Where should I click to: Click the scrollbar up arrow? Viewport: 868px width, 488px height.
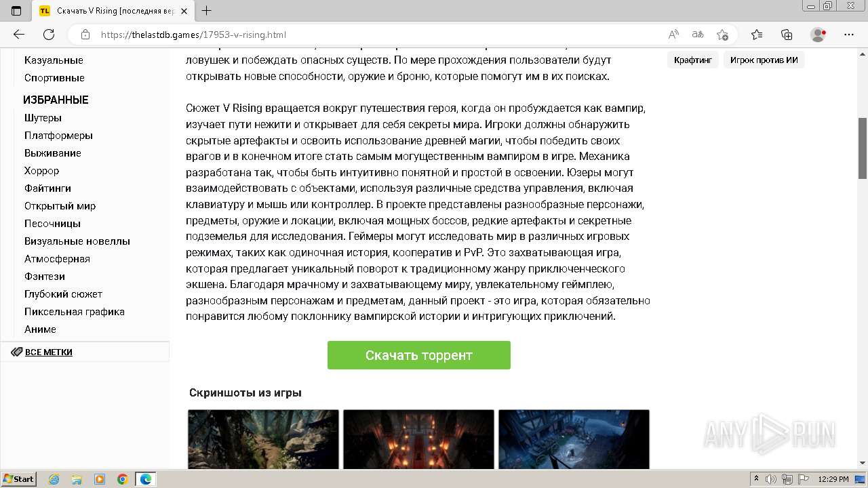point(863,55)
